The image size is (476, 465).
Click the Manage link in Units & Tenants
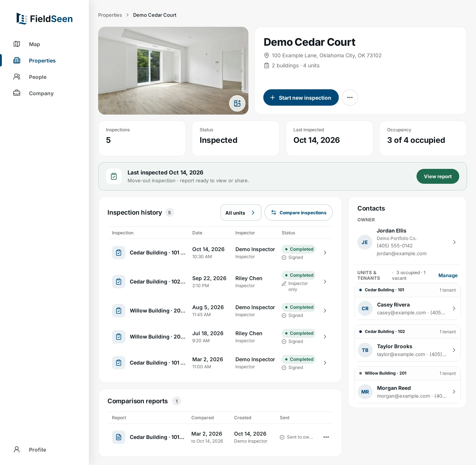[448, 275]
